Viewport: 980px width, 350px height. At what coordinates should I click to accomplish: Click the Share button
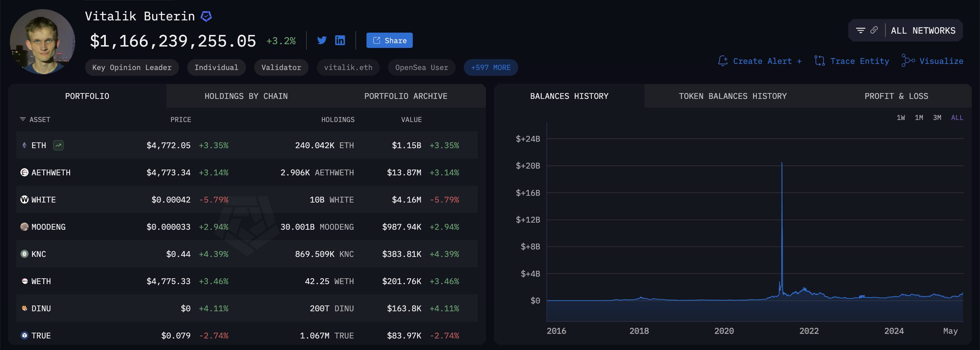[389, 40]
